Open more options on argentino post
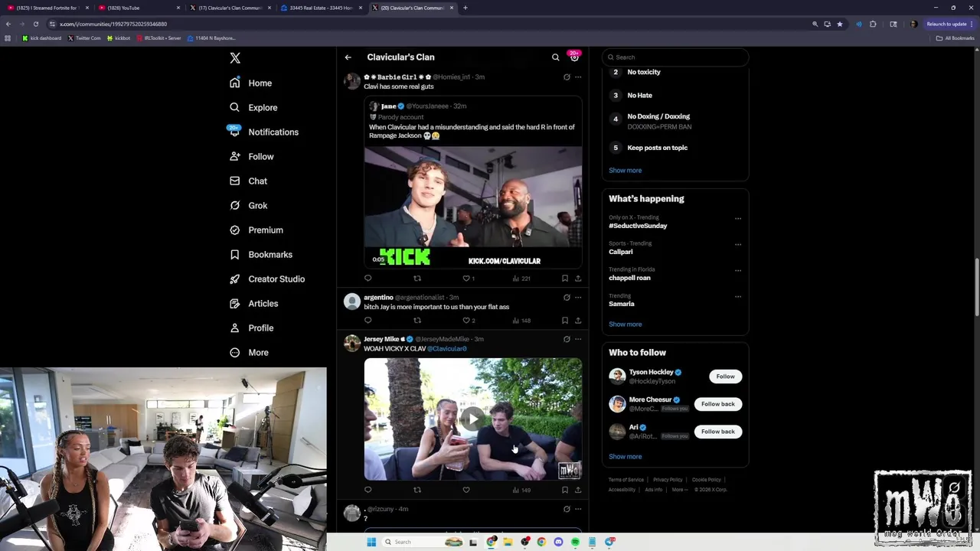This screenshot has width=980, height=551. (578, 298)
